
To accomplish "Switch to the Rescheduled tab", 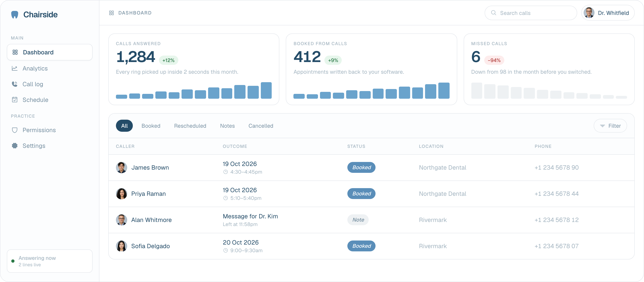I will pyautogui.click(x=190, y=126).
